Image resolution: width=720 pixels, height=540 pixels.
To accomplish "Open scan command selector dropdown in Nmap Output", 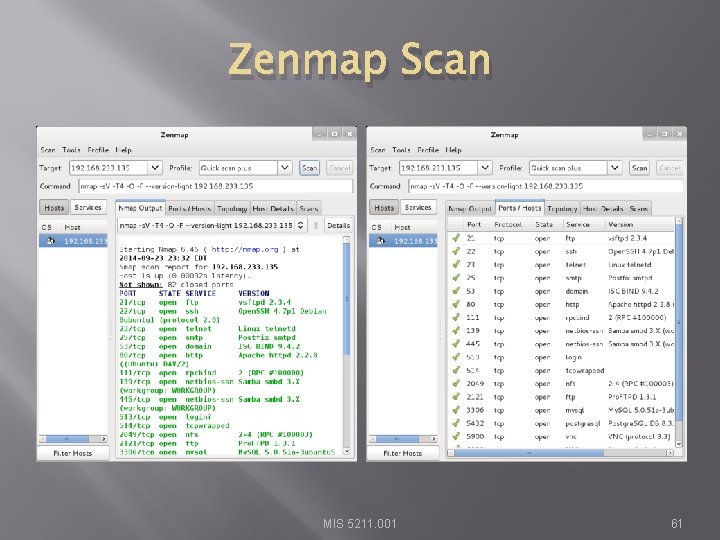I will 300,225.
